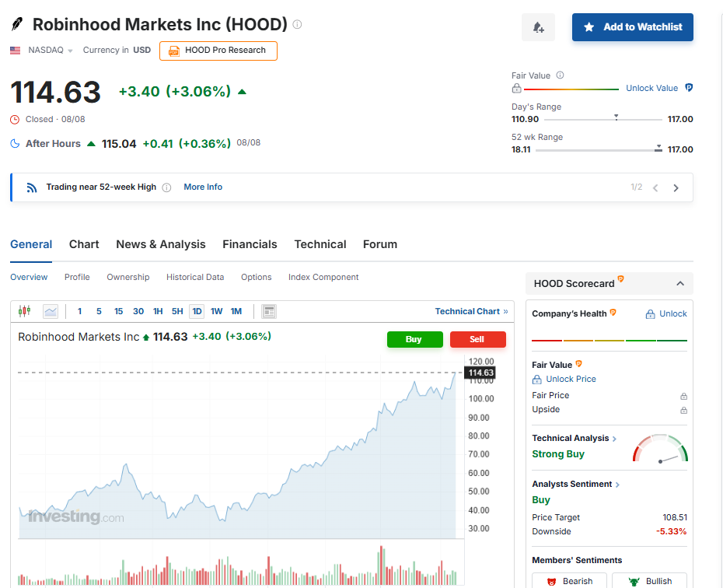This screenshot has width=723, height=588.
Task: Open Analysts Sentiment section link
Action: tap(575, 485)
